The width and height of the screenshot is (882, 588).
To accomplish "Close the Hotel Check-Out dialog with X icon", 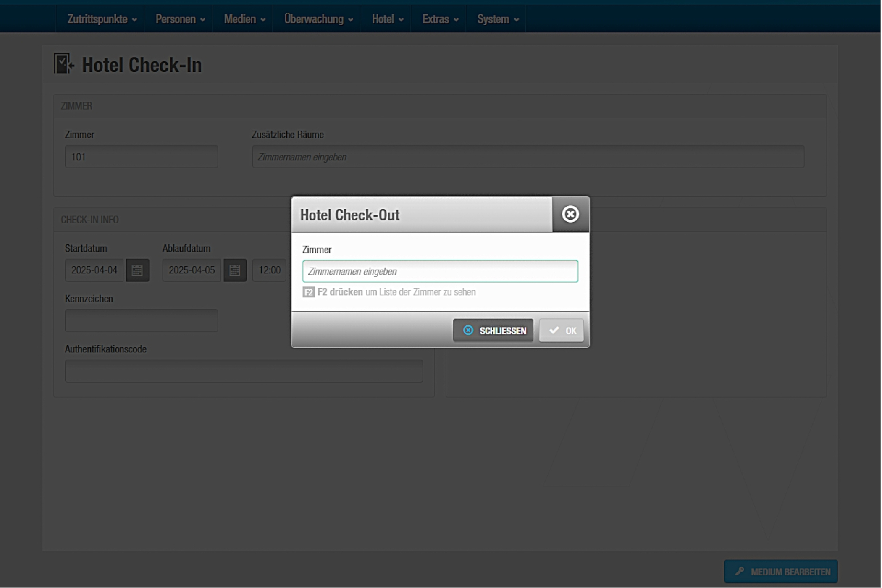I will (x=570, y=214).
